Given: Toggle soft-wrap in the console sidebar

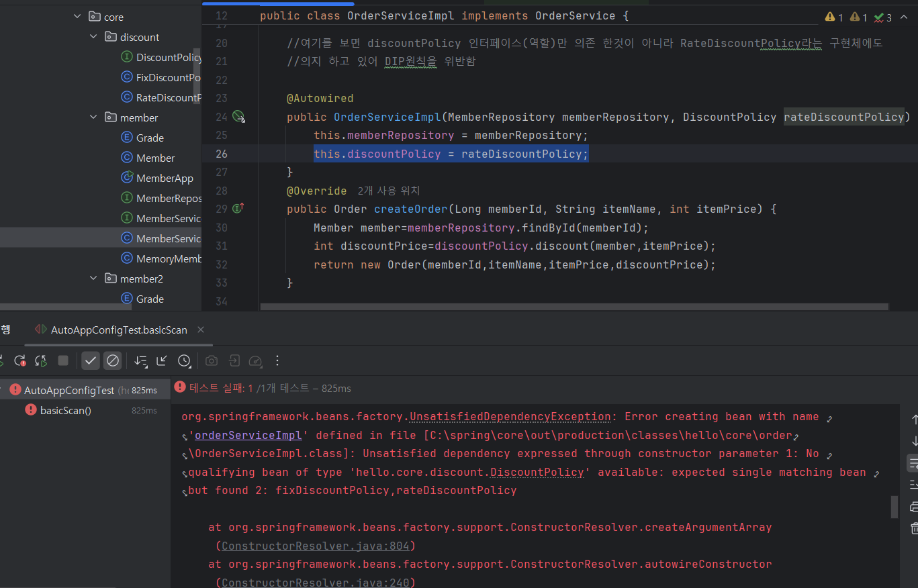Looking at the screenshot, I should click(x=913, y=463).
